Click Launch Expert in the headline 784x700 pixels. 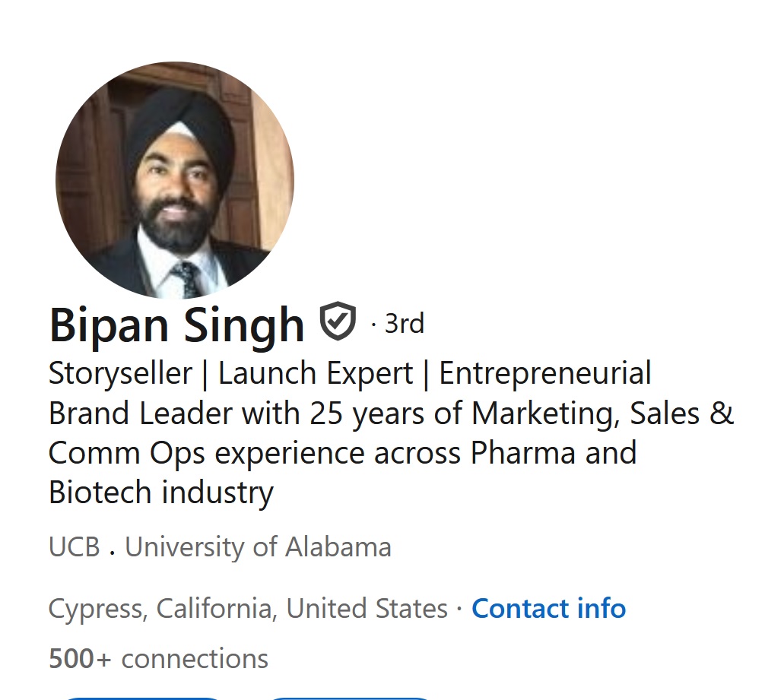click(x=316, y=373)
